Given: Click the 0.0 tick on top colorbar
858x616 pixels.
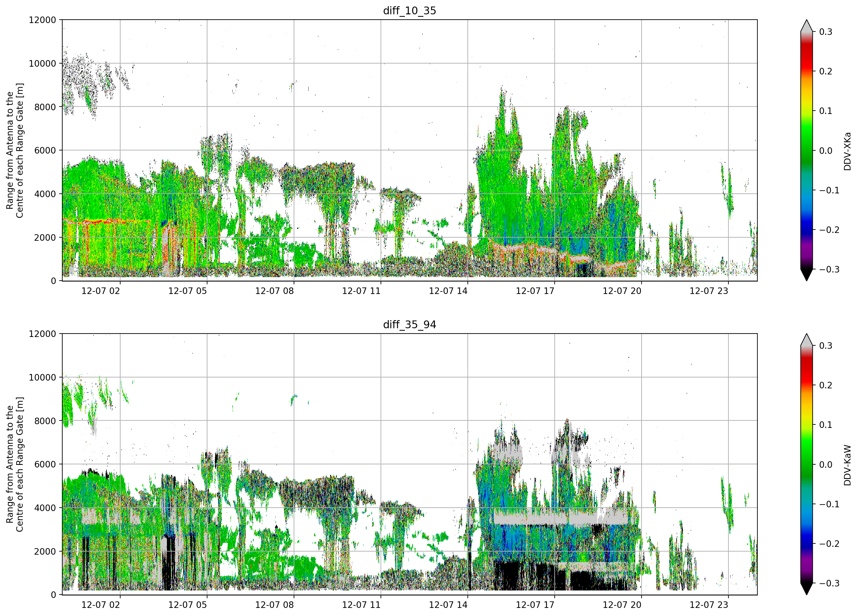Looking at the screenshot, I should 826,151.
